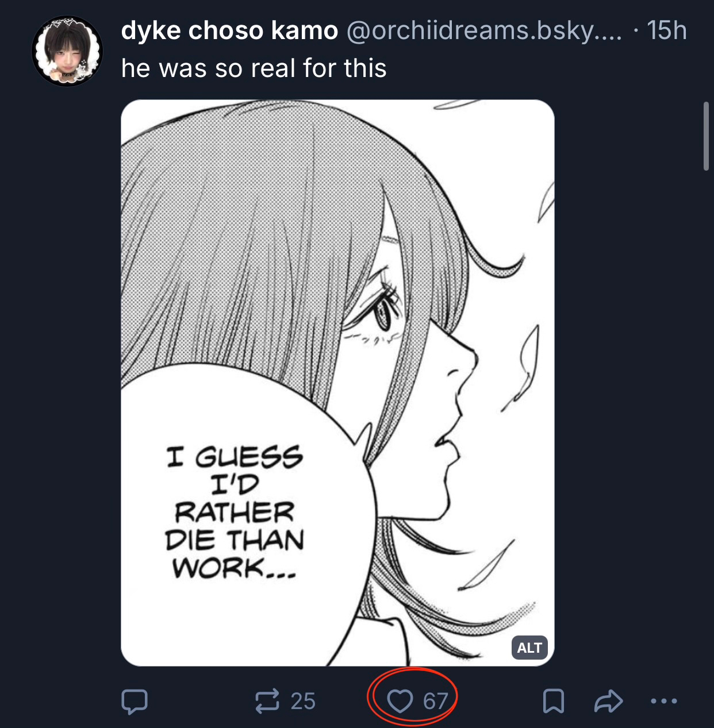
Task: Click the post text he was so real
Action: (x=254, y=68)
